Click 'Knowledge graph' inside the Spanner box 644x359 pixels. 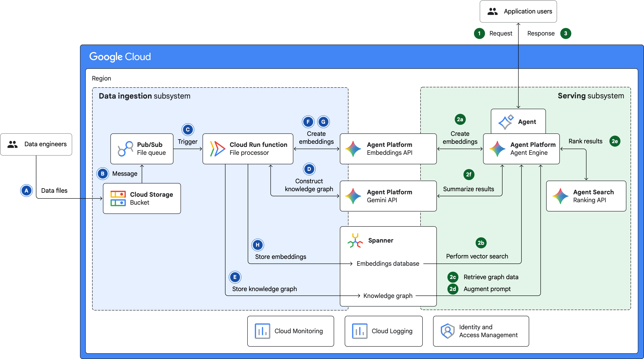tap(388, 296)
